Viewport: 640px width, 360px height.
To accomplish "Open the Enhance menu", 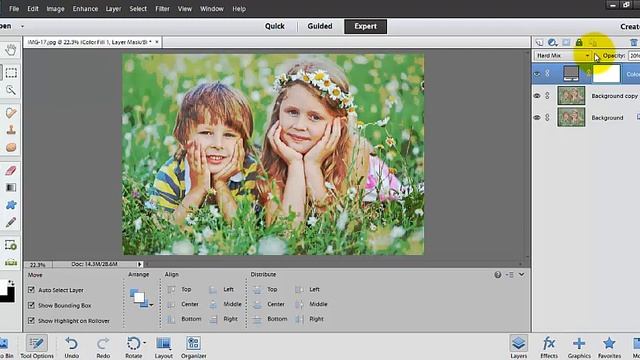I will (85, 9).
